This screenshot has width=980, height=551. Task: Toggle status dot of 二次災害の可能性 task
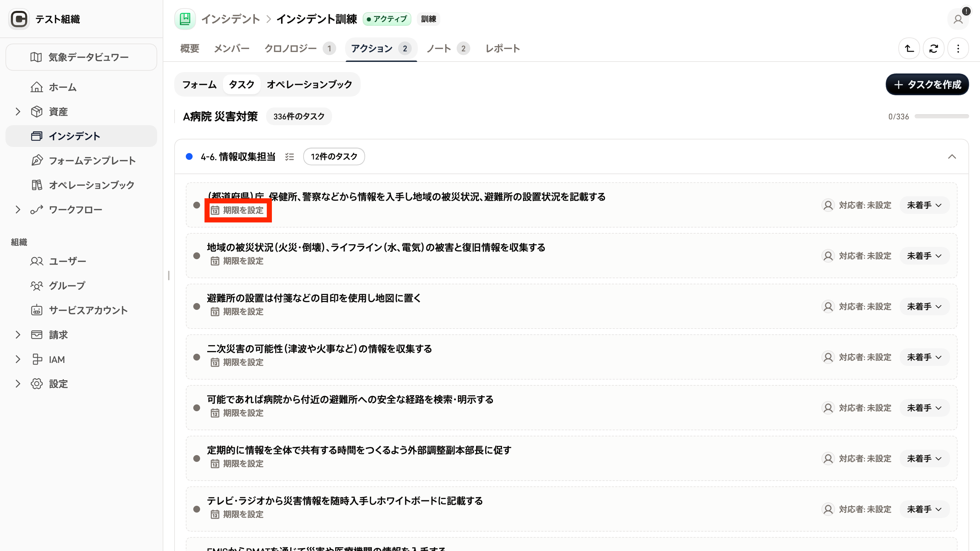pyautogui.click(x=197, y=357)
